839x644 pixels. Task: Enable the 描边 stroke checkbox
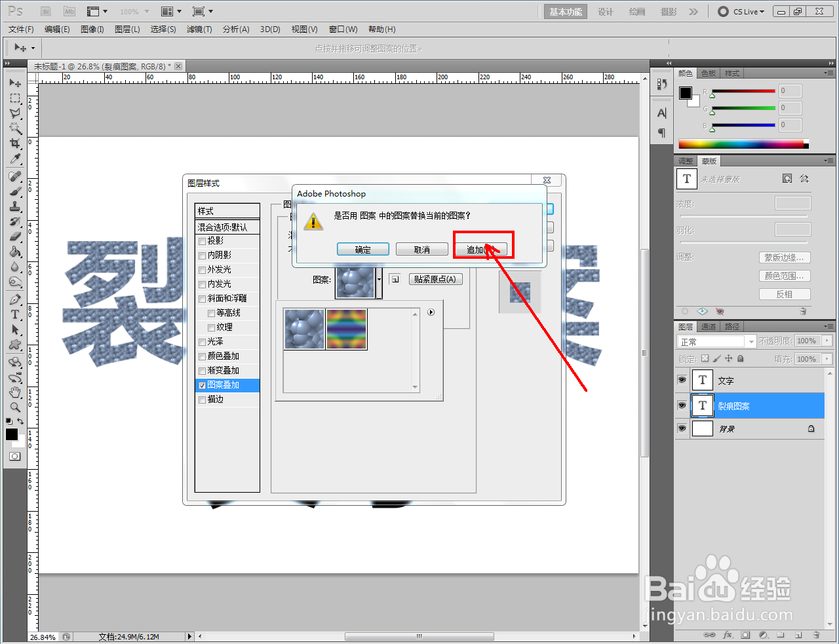coord(202,400)
